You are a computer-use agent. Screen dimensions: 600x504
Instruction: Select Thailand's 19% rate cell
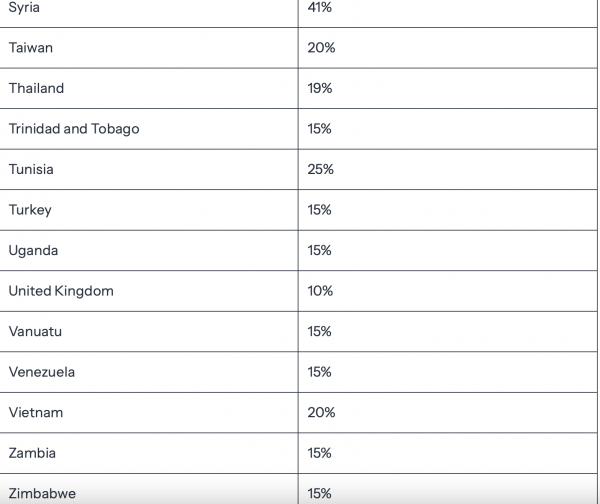(320, 88)
